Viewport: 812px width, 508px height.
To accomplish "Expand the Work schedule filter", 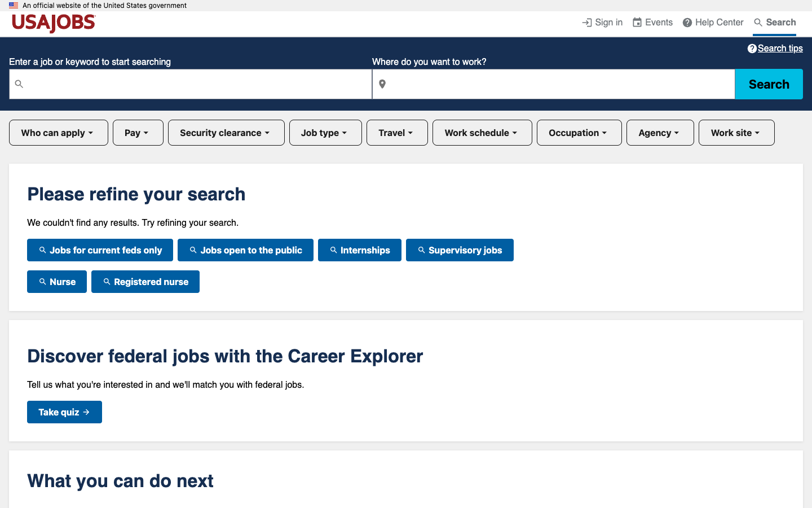I will tap(482, 133).
